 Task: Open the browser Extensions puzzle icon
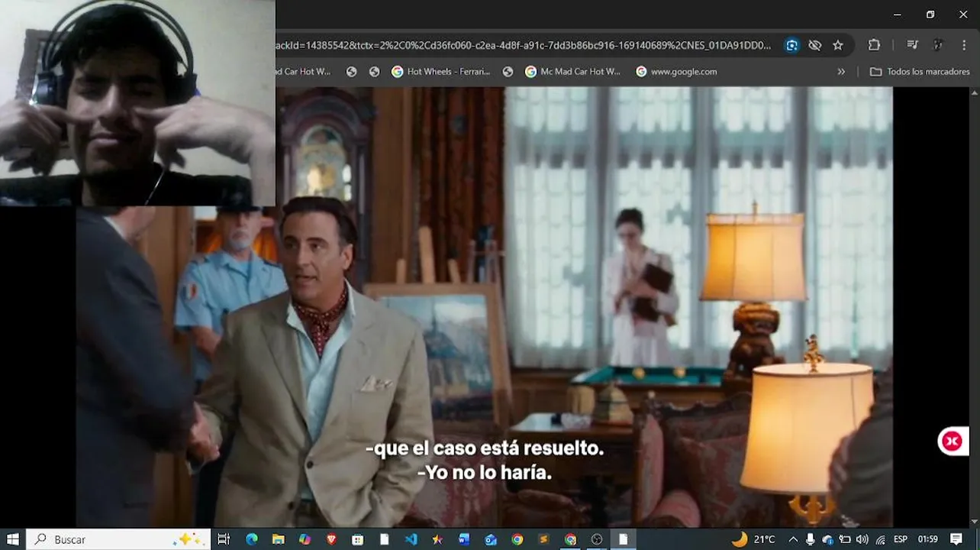click(874, 45)
